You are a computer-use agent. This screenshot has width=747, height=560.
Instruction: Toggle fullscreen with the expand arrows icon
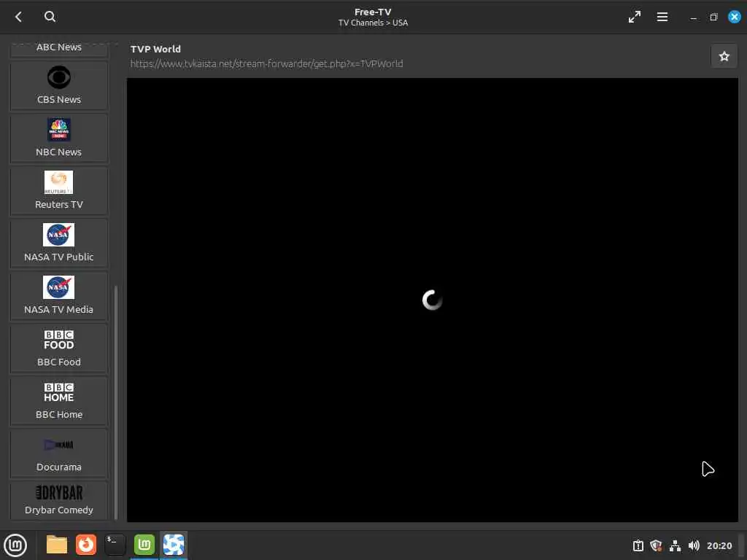634,17
